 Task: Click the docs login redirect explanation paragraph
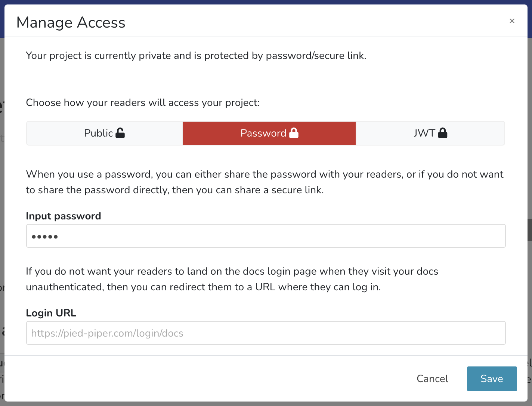[232, 279]
